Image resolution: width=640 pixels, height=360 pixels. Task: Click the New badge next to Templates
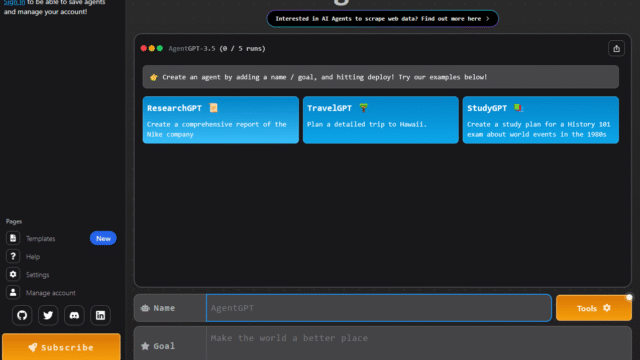103,238
